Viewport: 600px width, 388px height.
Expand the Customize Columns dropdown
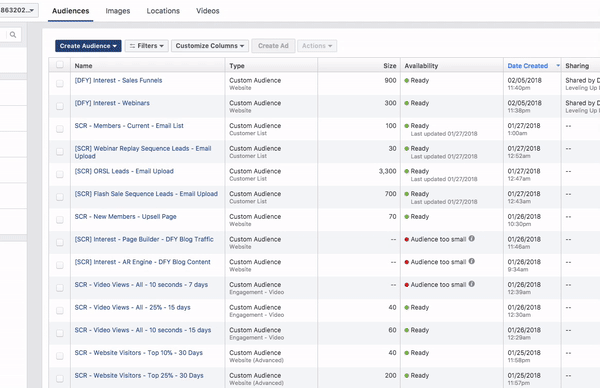click(210, 46)
